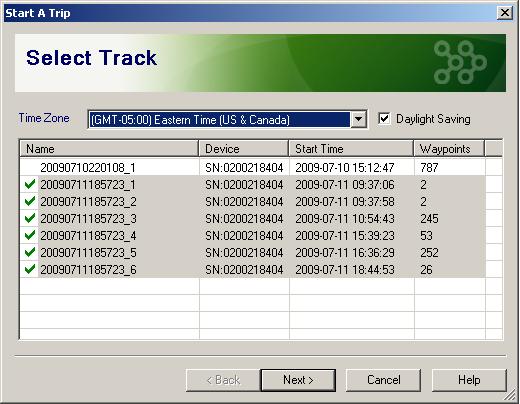This screenshot has height=404, width=520.
Task: Proceed with the Next button
Action: (x=298, y=380)
